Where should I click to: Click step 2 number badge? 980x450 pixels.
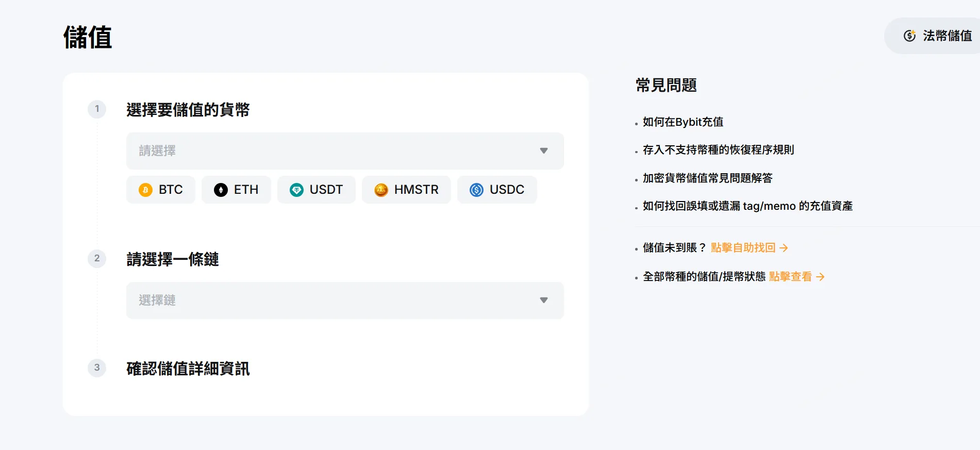click(x=97, y=259)
